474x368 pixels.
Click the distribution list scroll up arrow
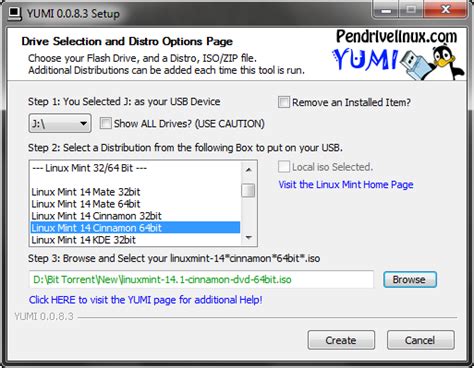coord(248,170)
